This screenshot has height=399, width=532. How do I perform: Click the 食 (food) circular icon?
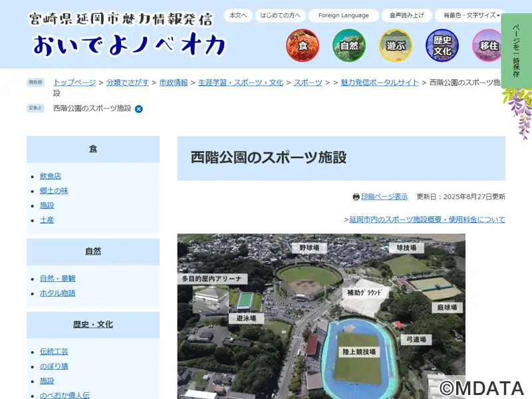(303, 45)
